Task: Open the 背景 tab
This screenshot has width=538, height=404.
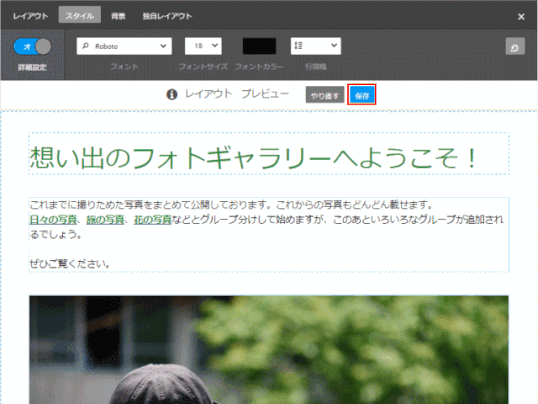Action: 118,16
